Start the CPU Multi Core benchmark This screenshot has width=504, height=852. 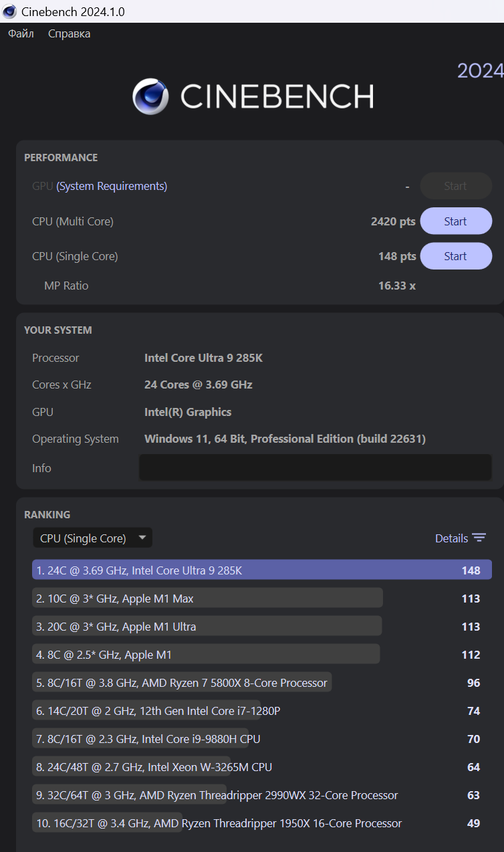(455, 221)
